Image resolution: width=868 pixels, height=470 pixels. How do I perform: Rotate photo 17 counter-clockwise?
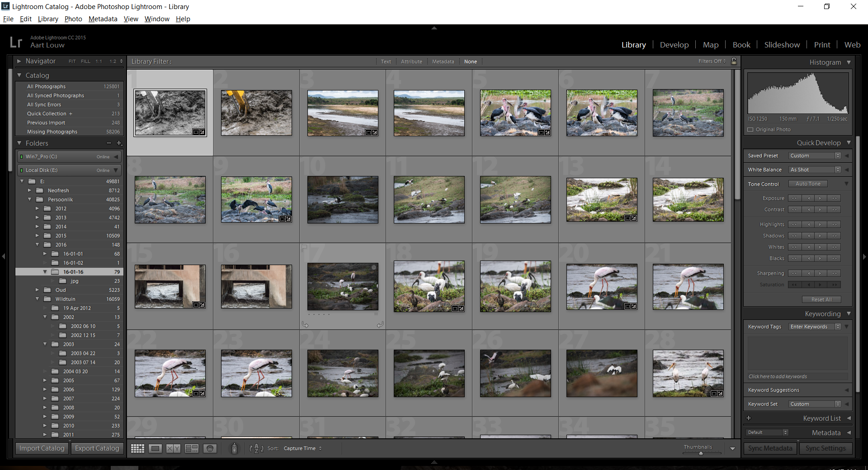point(305,324)
